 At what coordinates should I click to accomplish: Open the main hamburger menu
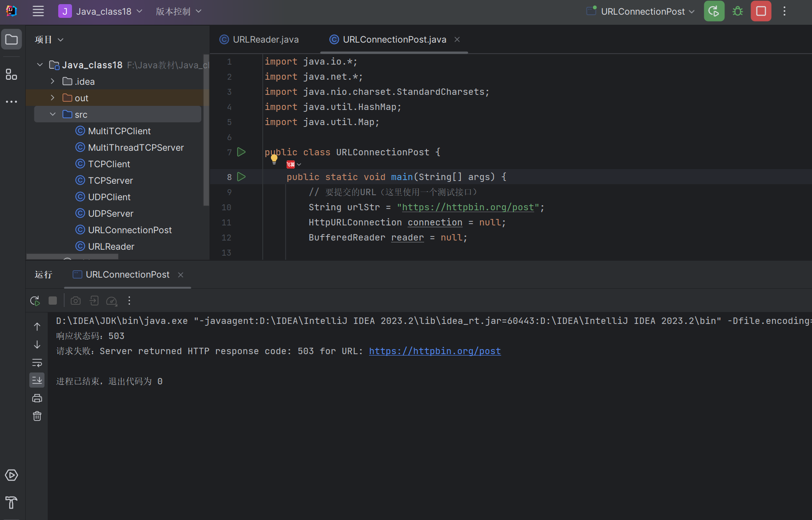pos(38,11)
